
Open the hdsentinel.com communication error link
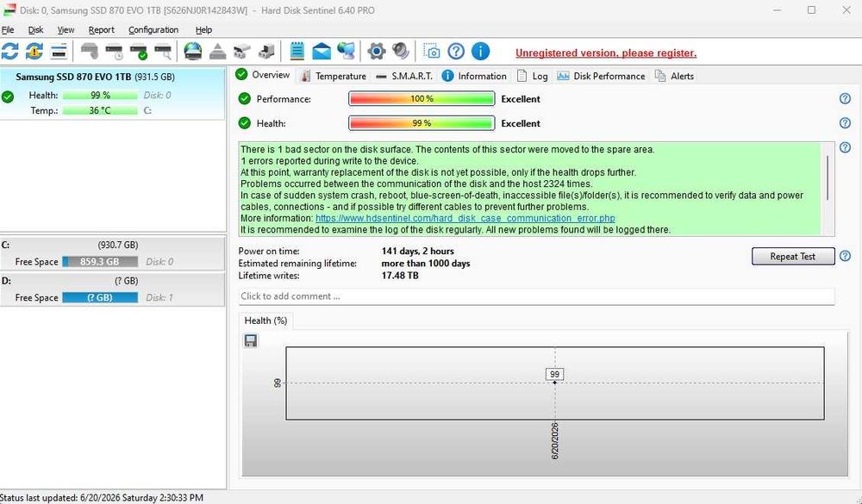tap(465, 218)
